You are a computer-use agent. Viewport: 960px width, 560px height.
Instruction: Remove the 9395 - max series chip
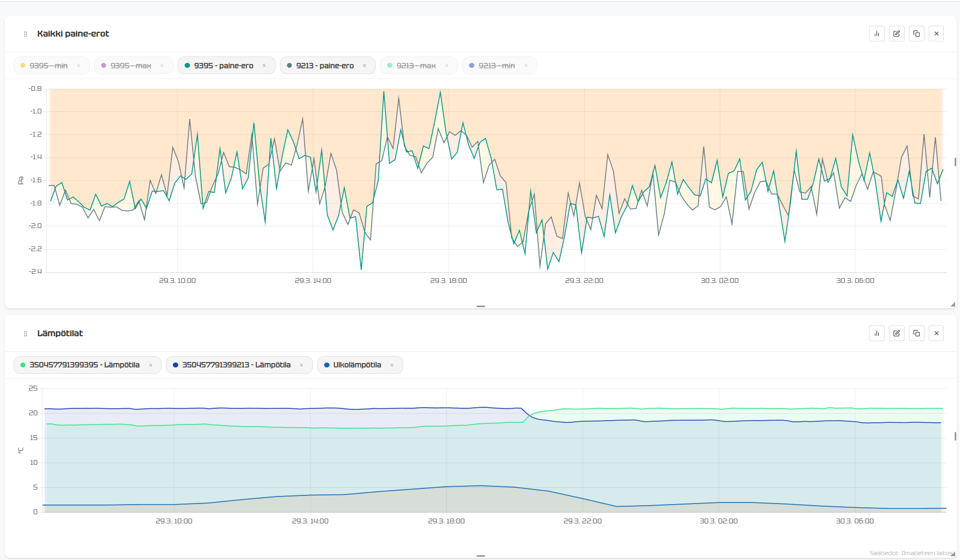tap(162, 66)
